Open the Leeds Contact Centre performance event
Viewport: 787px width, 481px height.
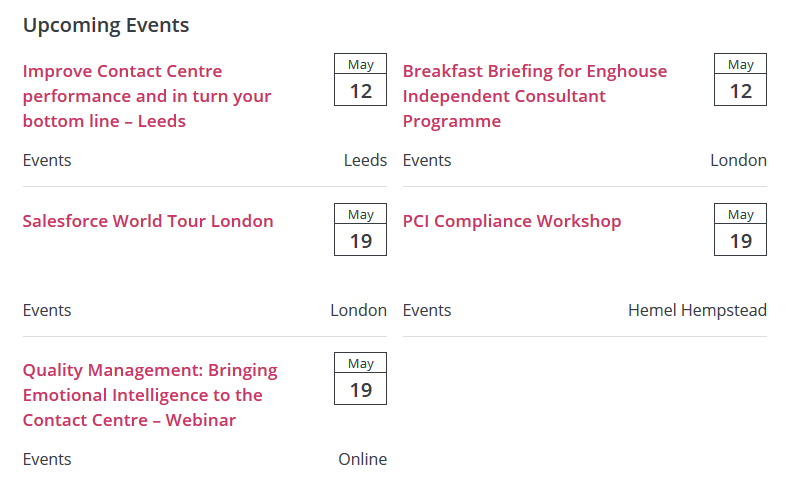click(147, 96)
